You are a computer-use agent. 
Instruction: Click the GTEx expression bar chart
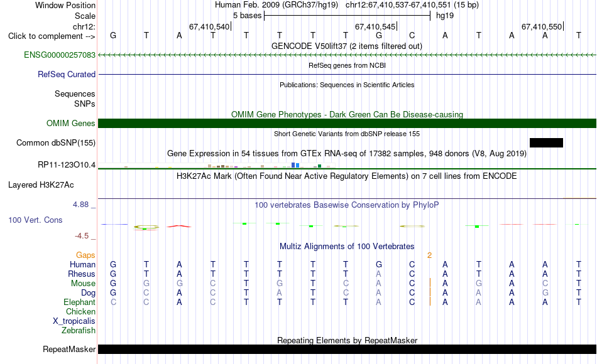point(217,165)
